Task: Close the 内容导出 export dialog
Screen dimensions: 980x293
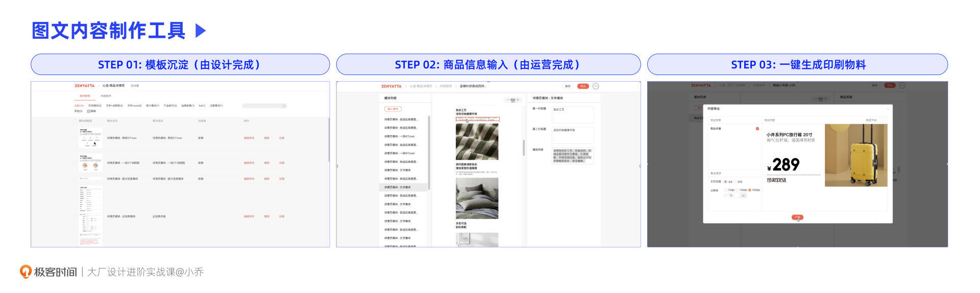Action: point(887,109)
